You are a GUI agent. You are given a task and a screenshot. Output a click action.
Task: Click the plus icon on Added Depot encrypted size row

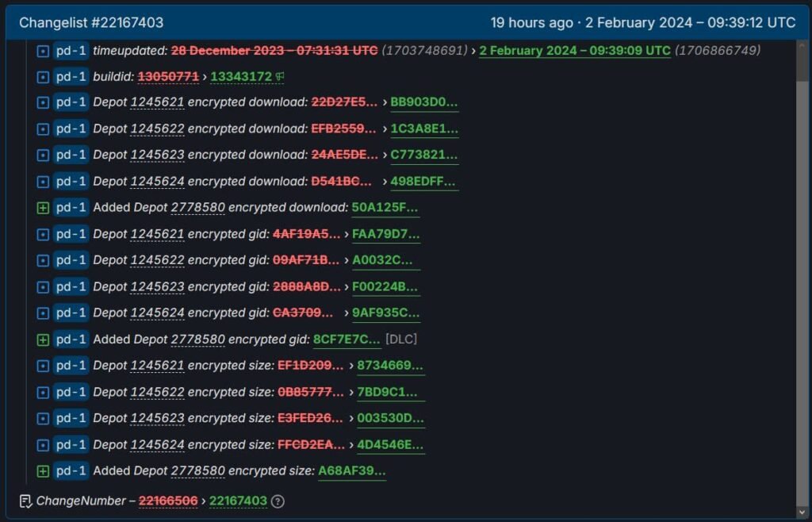point(43,471)
